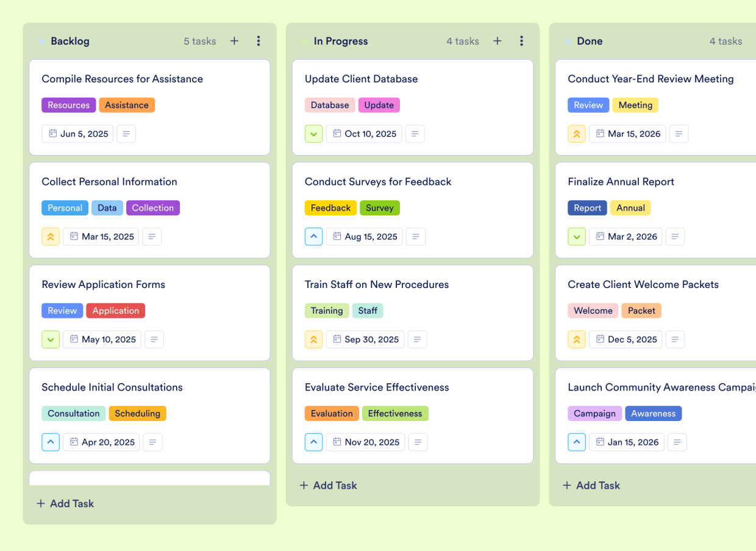
Task: Click Add Task at the bottom of Backlog
Action: click(x=65, y=503)
